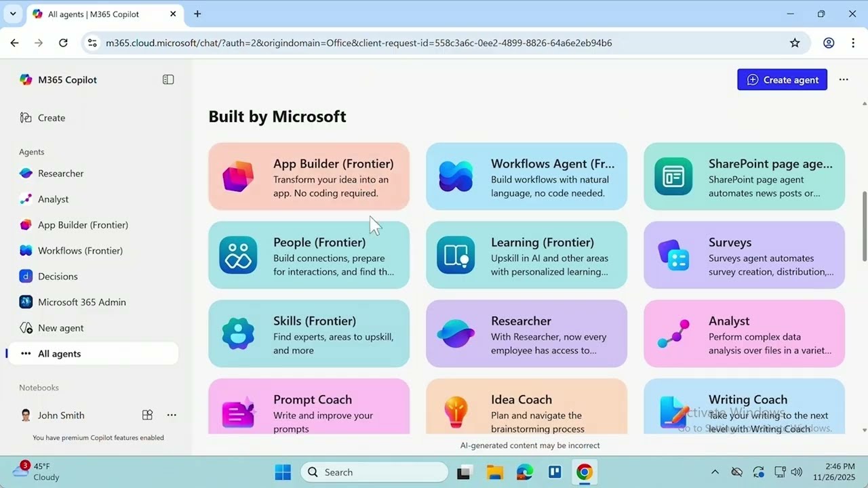
Task: Click the Researcher card icon
Action: tap(456, 333)
